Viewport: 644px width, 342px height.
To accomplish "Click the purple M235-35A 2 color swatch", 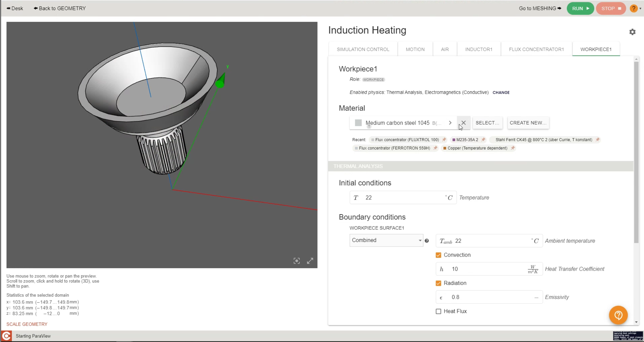I will (454, 140).
